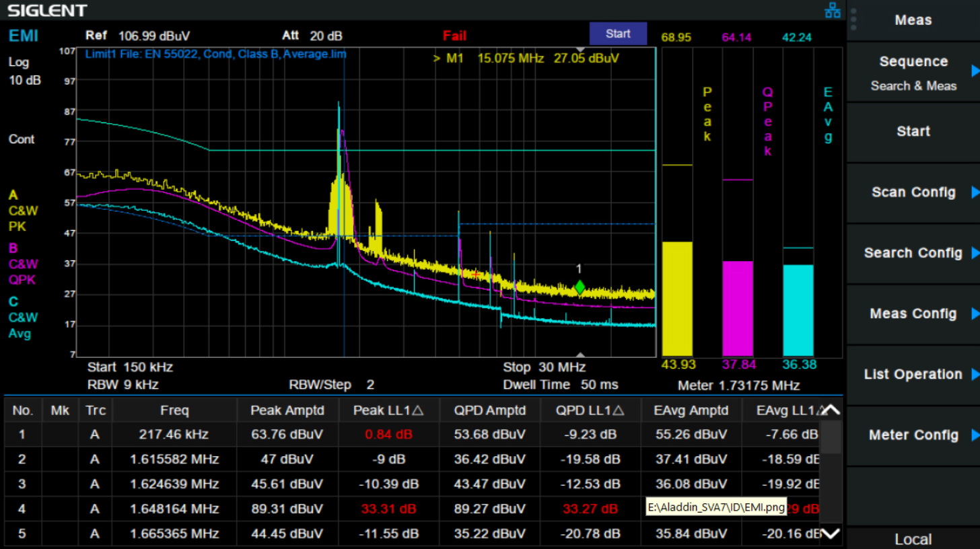Screen dimensions: 980x549
Task: Click the SIGLENT logo
Action: (47, 10)
